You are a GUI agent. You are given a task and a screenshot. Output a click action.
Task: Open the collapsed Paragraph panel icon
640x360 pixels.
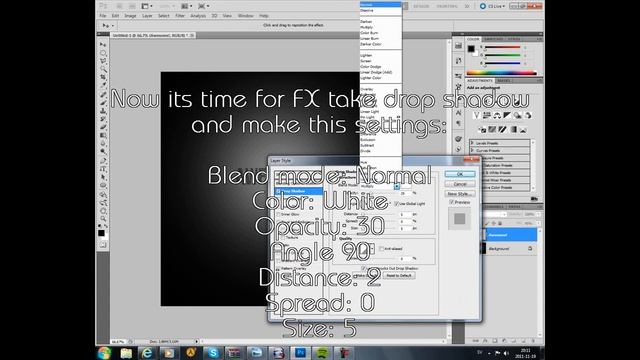coord(458,123)
